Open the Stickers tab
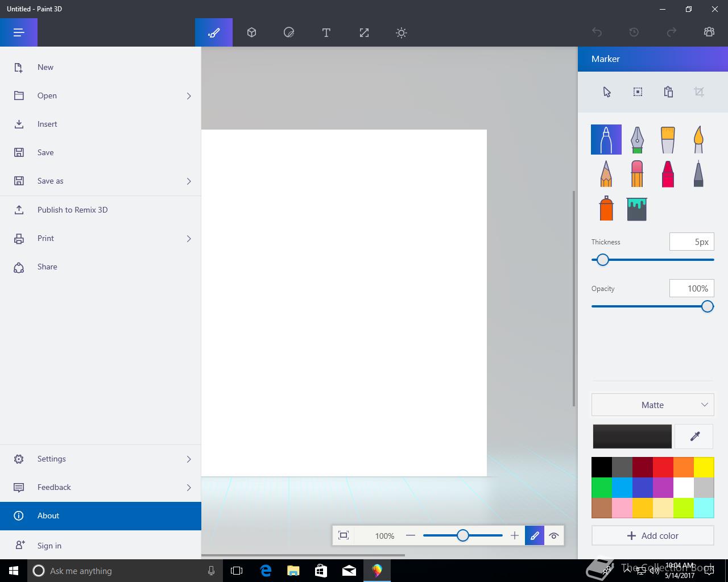 (x=289, y=32)
